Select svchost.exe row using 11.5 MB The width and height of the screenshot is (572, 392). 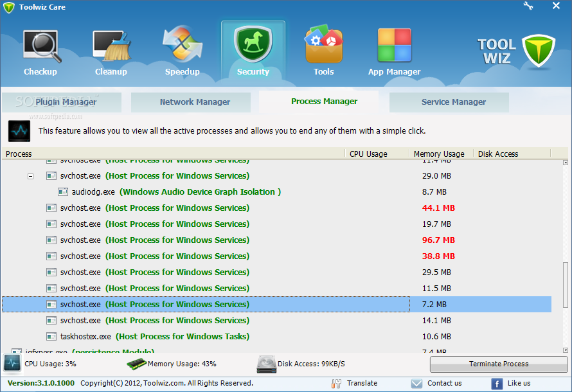tap(276, 288)
